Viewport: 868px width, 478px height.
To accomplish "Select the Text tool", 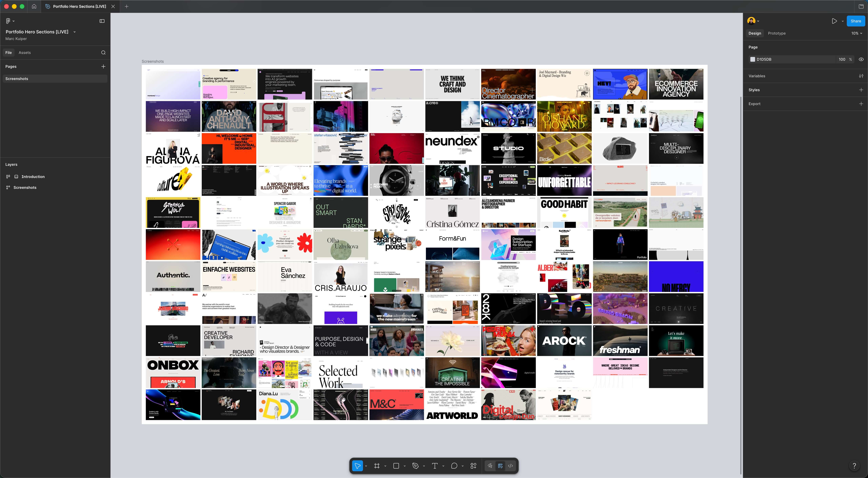I will point(435,466).
